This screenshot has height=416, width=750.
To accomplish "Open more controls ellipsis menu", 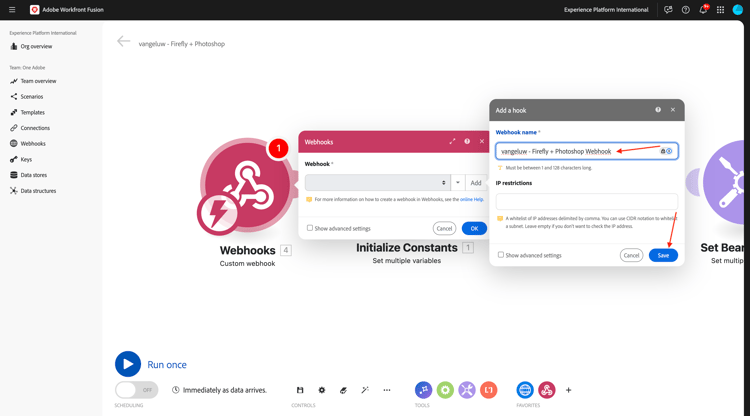I will tap(386, 390).
